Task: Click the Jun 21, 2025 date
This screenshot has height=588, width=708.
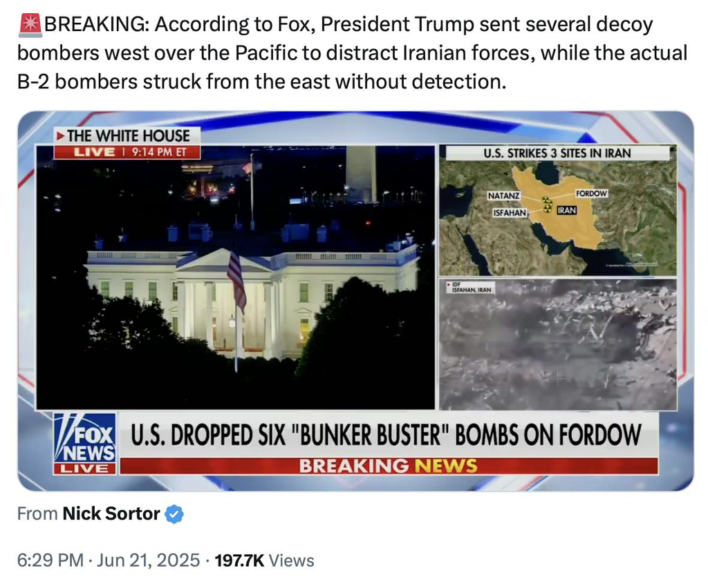Action: [x=148, y=560]
